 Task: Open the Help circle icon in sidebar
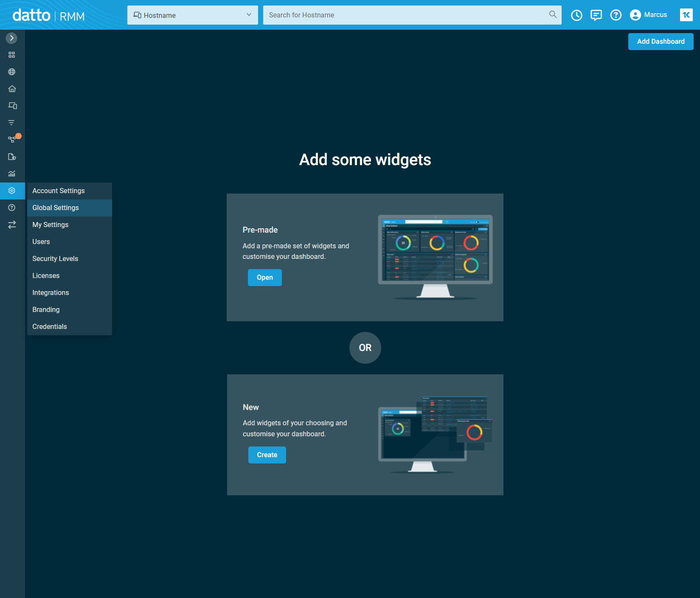click(12, 208)
